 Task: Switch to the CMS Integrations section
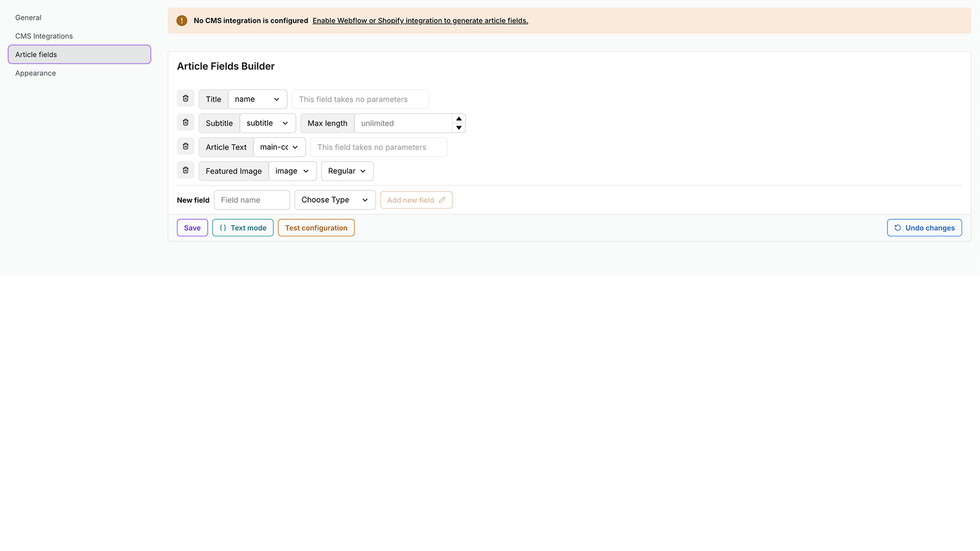point(44,36)
